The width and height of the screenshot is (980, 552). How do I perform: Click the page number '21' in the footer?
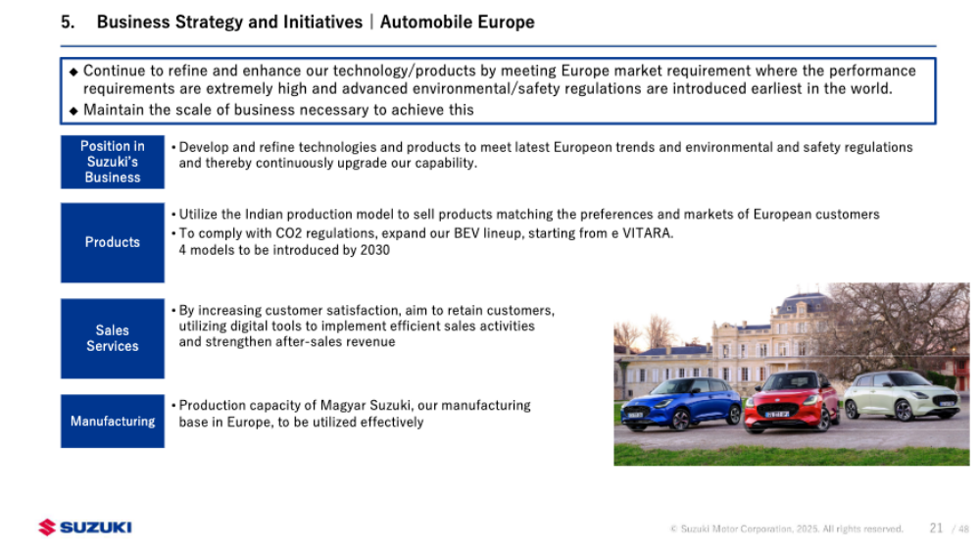coord(936,528)
